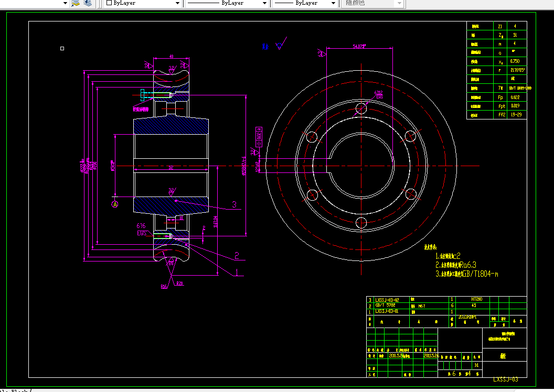This screenshot has height=392, width=554.
Task: Open the linetype ByLayer dropdown
Action: [227, 3]
